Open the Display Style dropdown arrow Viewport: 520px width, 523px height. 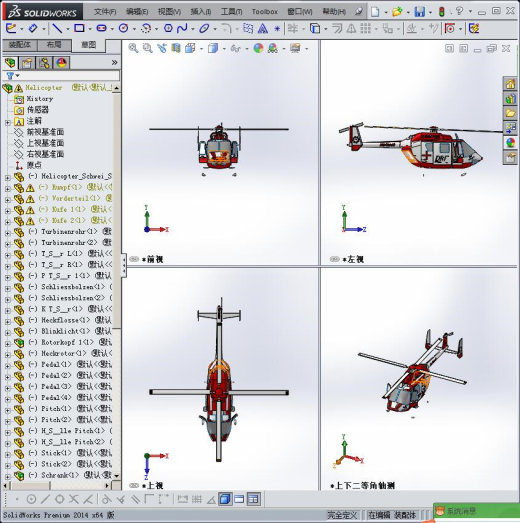coord(224,49)
